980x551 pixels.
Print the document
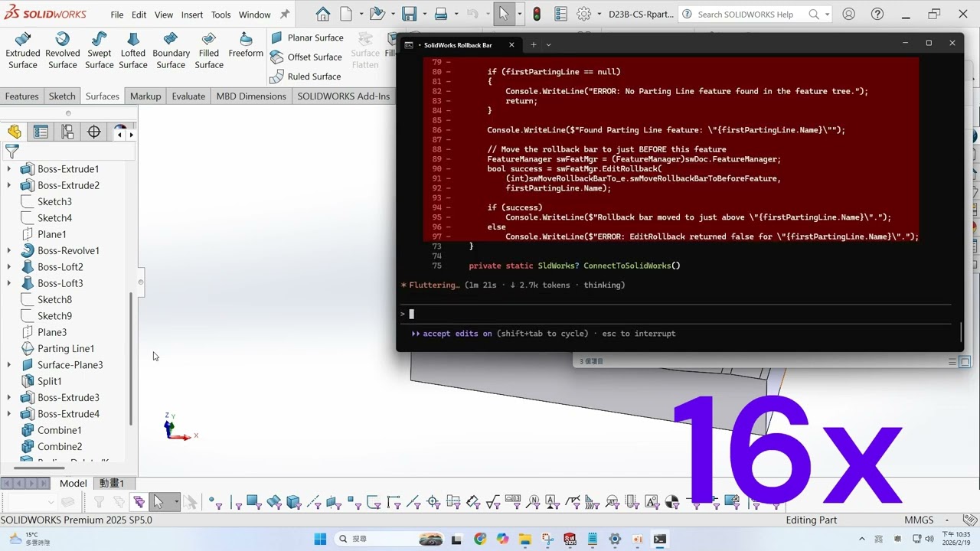[441, 14]
